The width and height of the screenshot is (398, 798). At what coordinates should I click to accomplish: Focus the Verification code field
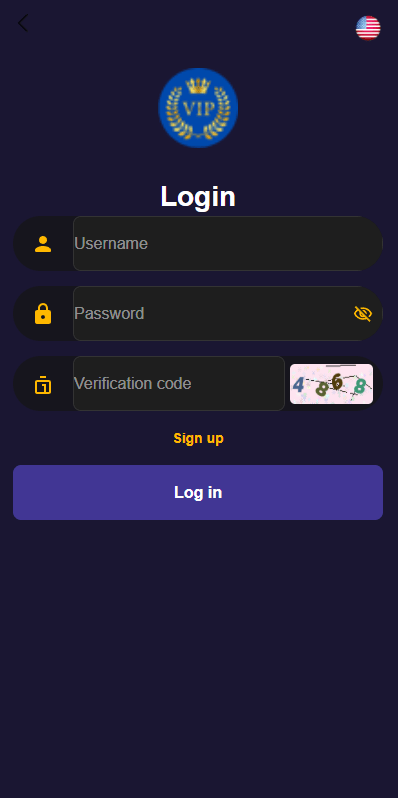point(179,383)
